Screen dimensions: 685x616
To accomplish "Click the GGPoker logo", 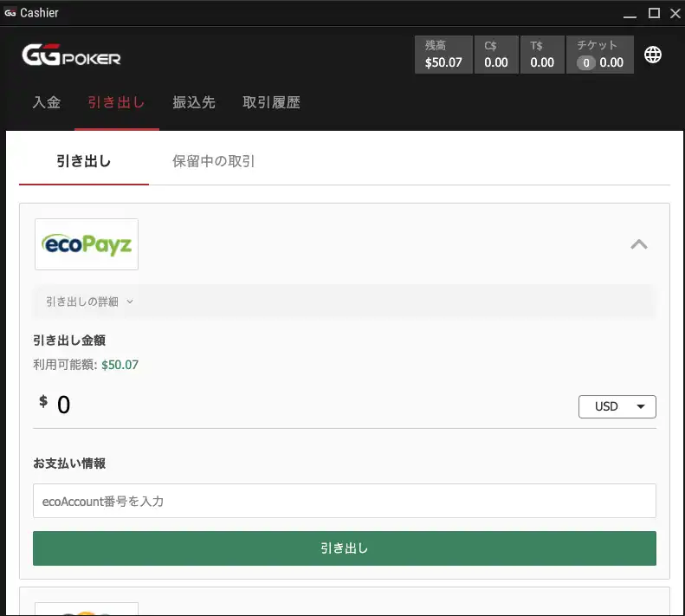I will [x=71, y=55].
